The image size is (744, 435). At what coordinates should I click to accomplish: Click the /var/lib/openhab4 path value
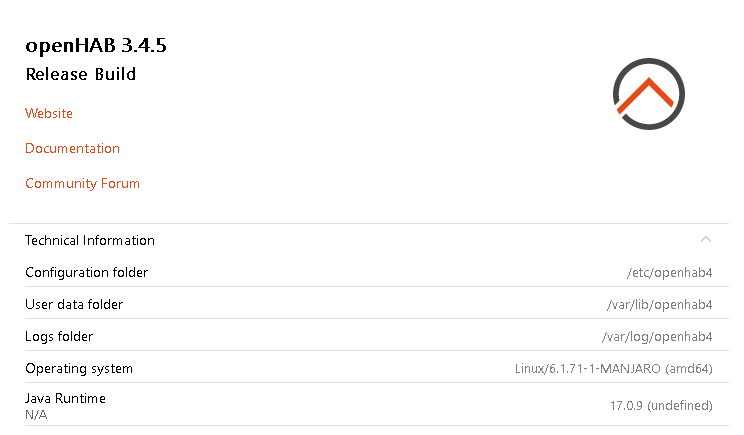[660, 305]
